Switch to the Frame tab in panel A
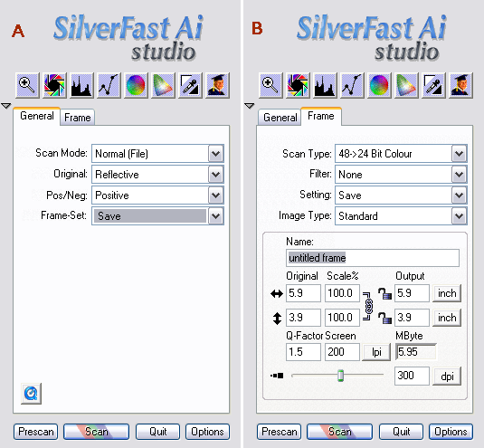 (x=77, y=118)
